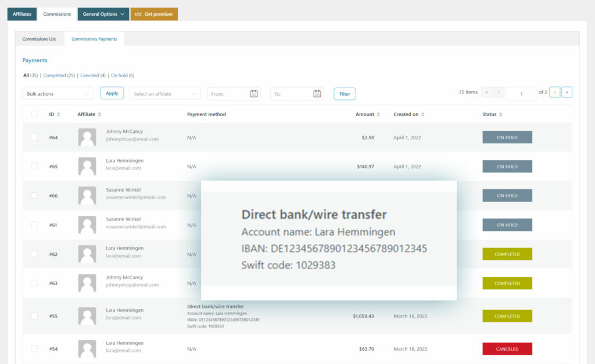Viewport: 595px width, 364px height.
Task: Go to next page arrow
Action: coord(555,92)
